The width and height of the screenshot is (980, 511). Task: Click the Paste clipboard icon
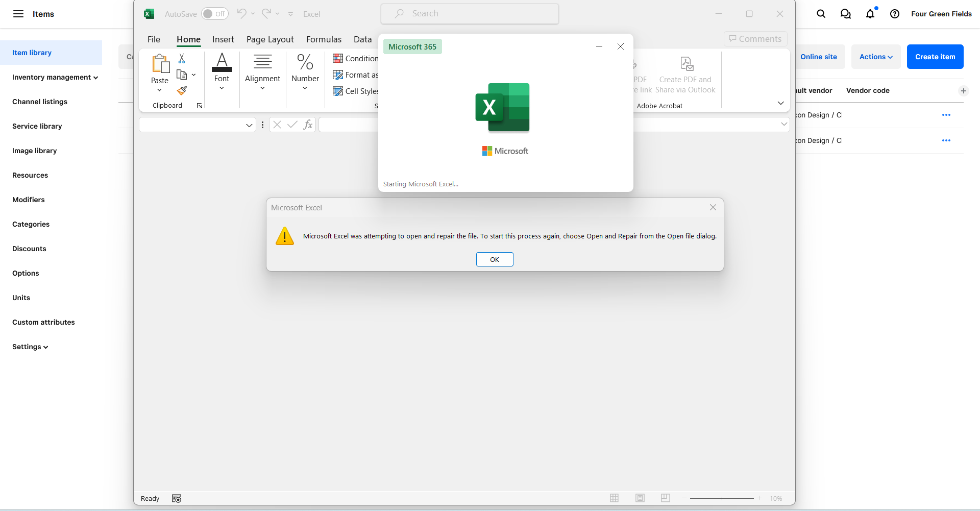pyautogui.click(x=160, y=64)
